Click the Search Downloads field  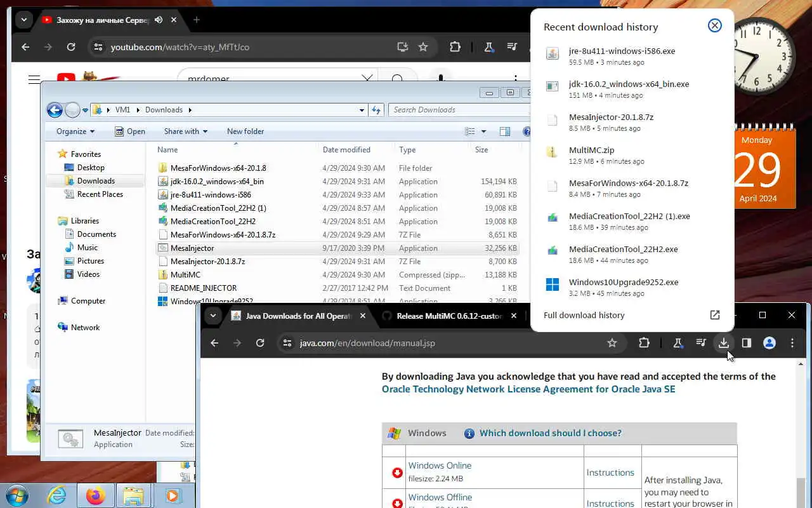click(459, 110)
